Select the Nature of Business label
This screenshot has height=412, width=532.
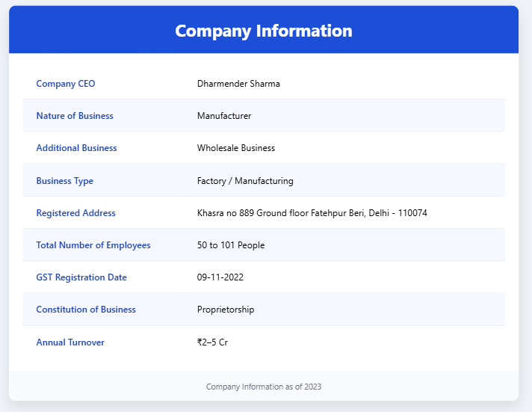75,116
